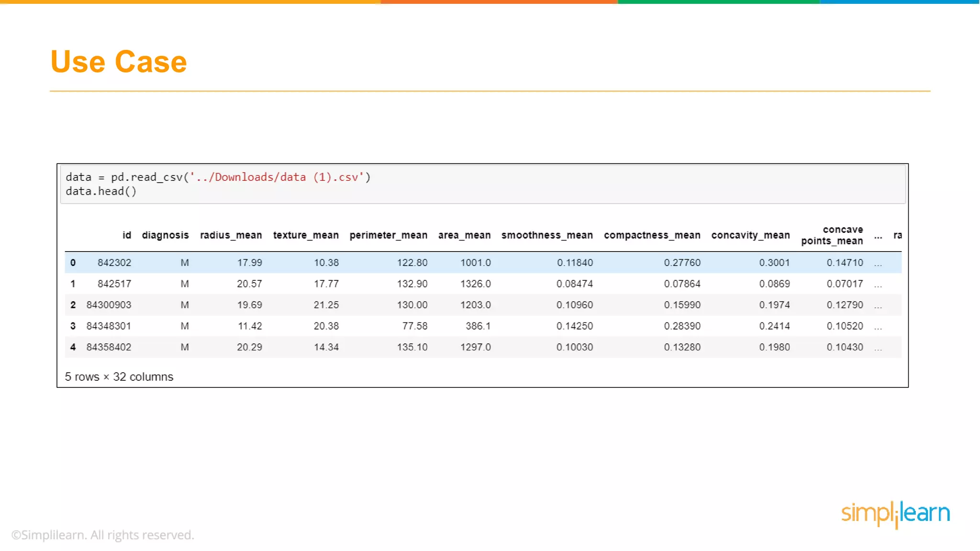
Task: Click perimeter_mean value 135.10
Action: (x=412, y=347)
